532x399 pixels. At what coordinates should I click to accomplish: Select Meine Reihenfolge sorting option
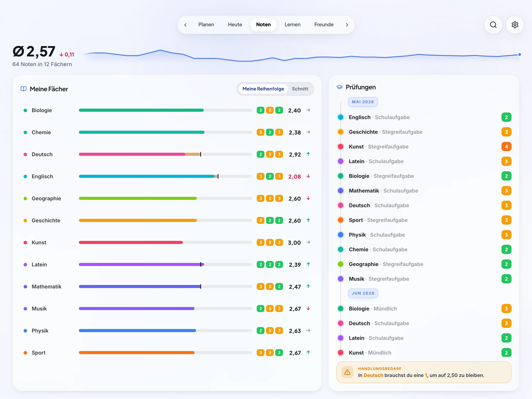pyautogui.click(x=263, y=89)
